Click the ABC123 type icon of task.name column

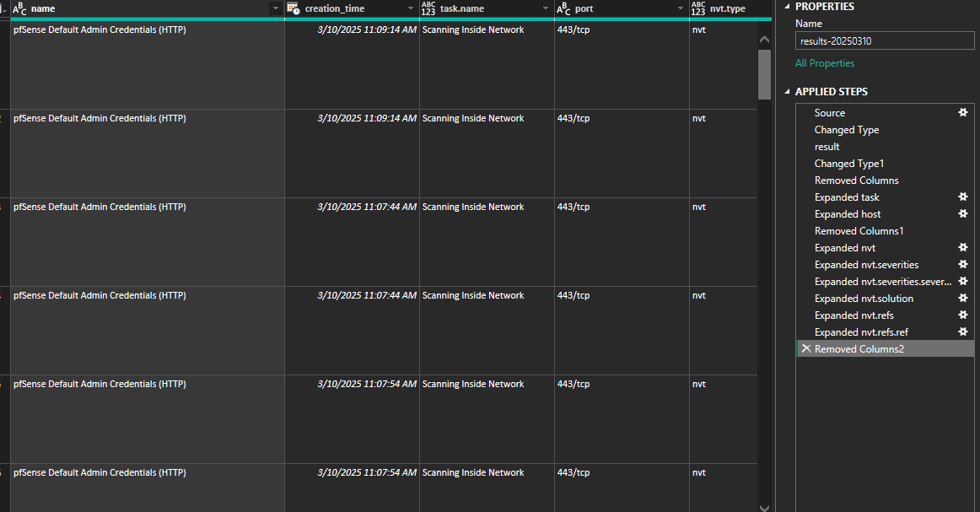[x=428, y=8]
